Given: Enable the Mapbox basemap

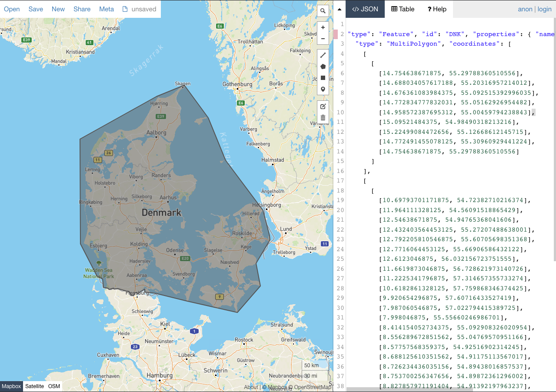Looking at the screenshot, I should [x=11, y=386].
